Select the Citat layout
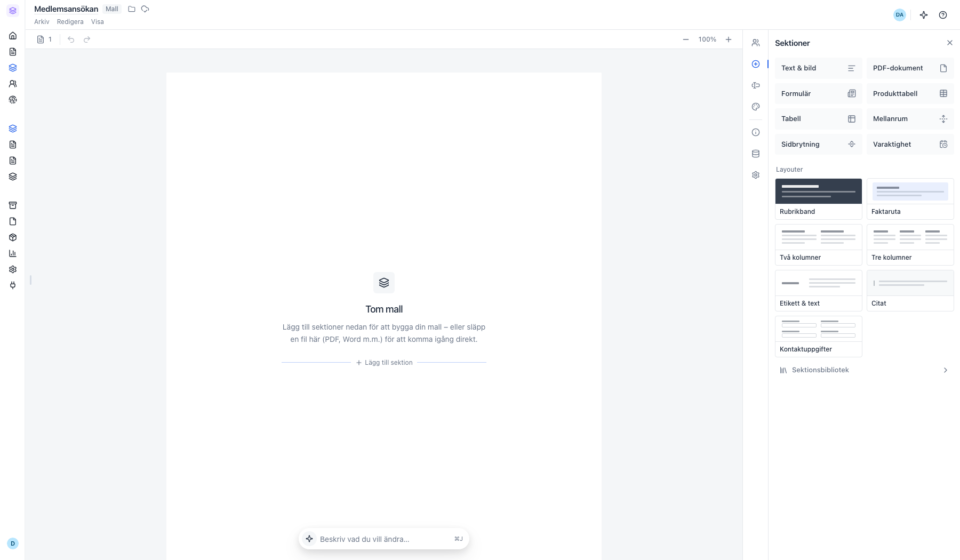The height and width of the screenshot is (560, 960). (x=910, y=291)
